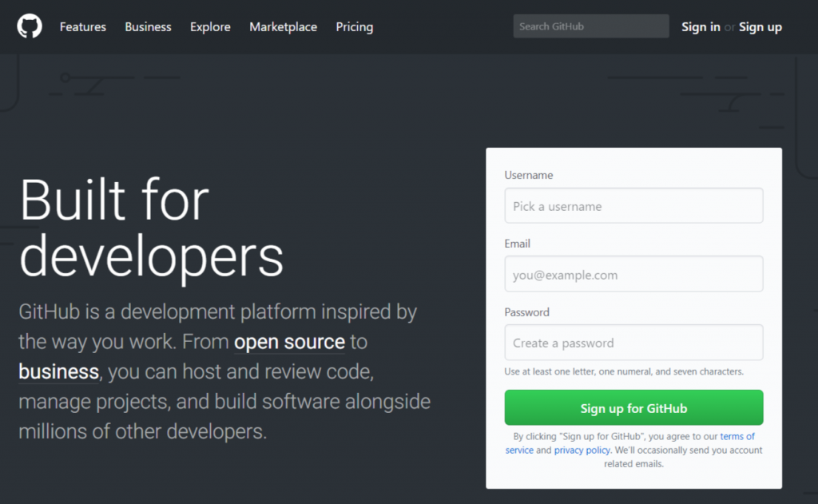
Task: Click the password requirements hint text
Action: click(x=624, y=371)
